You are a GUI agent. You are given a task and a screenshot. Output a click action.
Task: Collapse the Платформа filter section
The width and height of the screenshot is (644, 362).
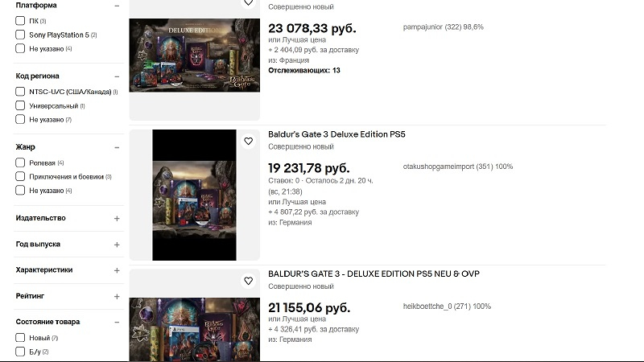(x=117, y=6)
